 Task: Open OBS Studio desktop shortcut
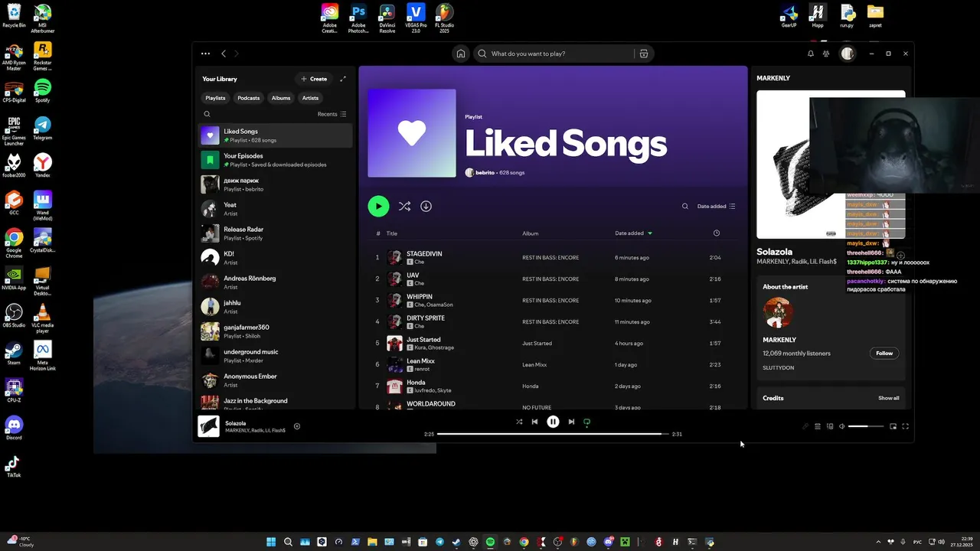14,315
